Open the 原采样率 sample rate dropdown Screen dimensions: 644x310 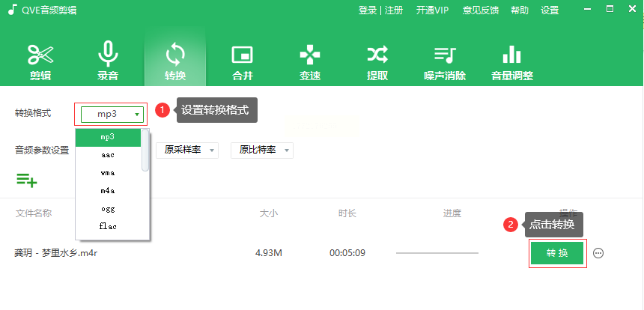point(187,151)
